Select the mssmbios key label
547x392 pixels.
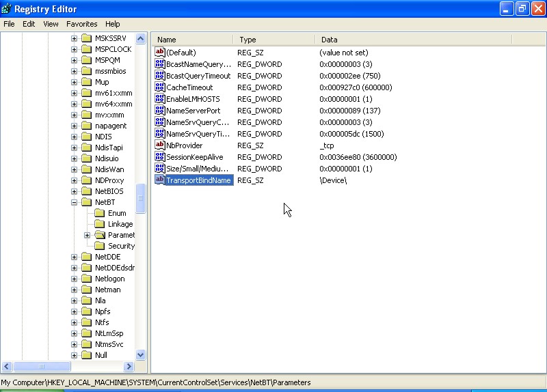tap(111, 71)
